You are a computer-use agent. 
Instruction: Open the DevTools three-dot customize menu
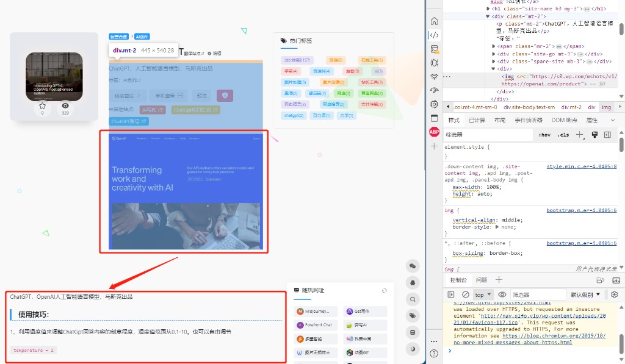point(434,341)
